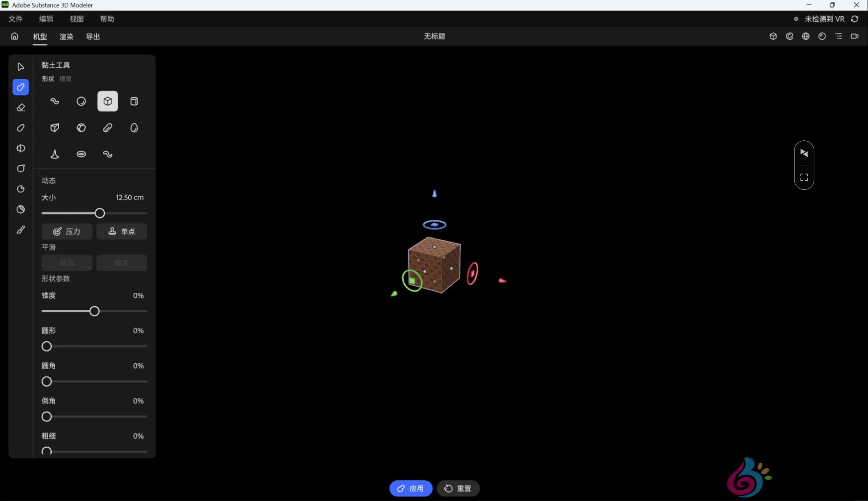Enable 单点 single-point stamping mode
Viewport: 868px width, 501px height.
coord(122,231)
